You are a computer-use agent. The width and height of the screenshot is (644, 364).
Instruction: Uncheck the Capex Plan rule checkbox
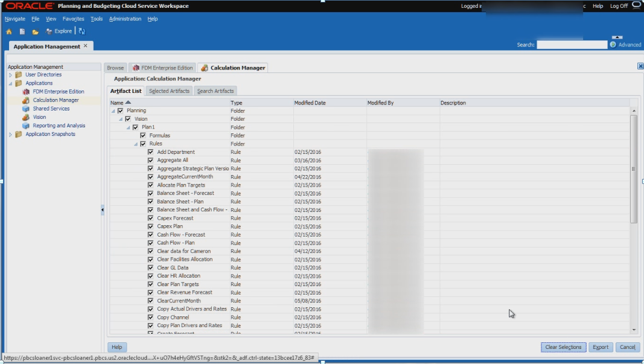click(150, 226)
